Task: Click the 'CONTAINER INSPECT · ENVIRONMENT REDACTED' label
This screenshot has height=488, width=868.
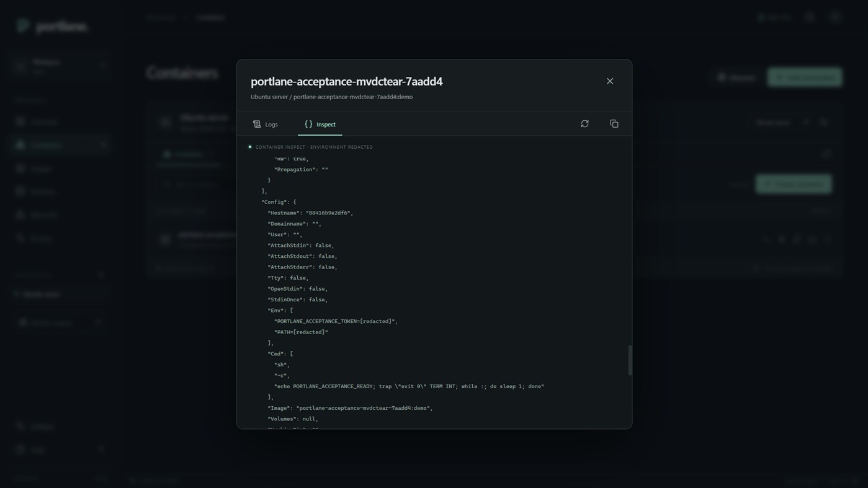Action: (314, 147)
